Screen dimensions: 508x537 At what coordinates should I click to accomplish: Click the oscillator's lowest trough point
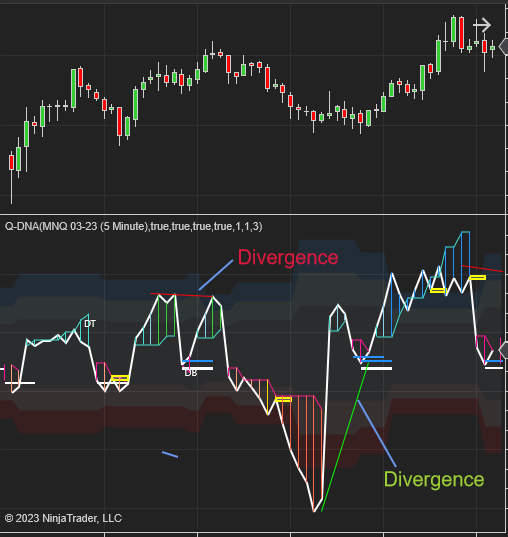pos(314,511)
